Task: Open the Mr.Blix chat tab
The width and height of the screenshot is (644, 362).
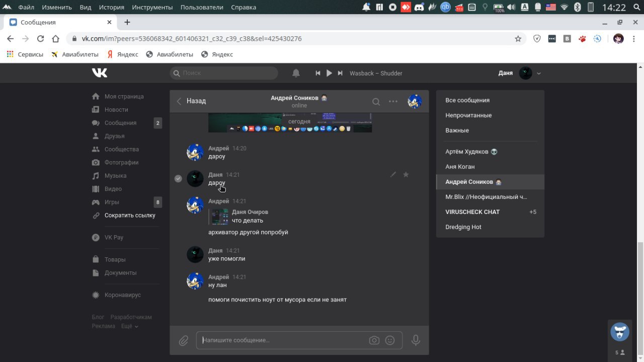Action: [490, 197]
